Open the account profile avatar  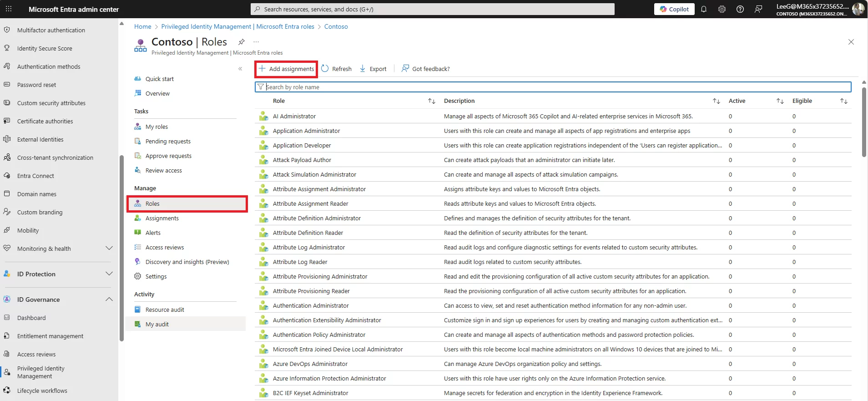point(858,9)
